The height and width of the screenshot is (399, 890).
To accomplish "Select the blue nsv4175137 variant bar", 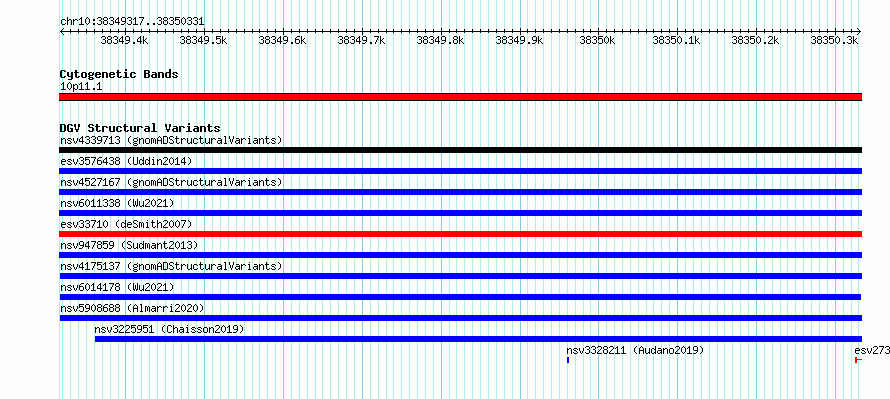I will tap(460, 276).
